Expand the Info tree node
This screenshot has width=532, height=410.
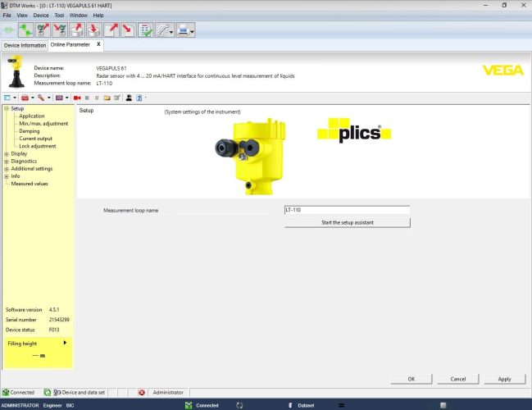point(6,176)
